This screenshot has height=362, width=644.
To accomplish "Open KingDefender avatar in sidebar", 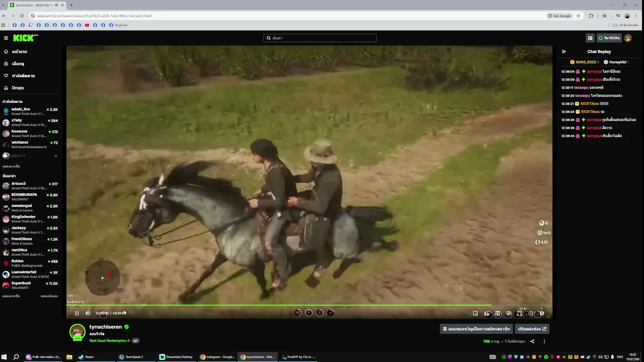I will pyautogui.click(x=6, y=219).
